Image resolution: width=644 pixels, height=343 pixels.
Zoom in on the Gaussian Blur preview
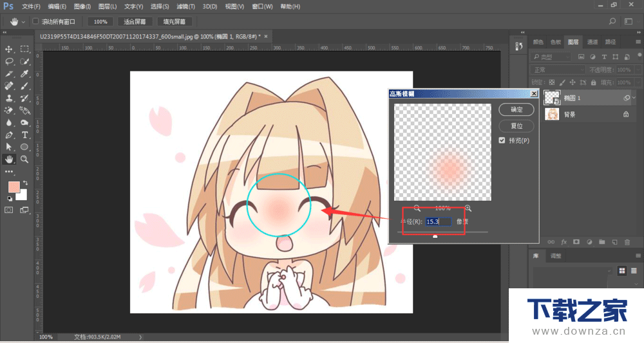pyautogui.click(x=468, y=209)
